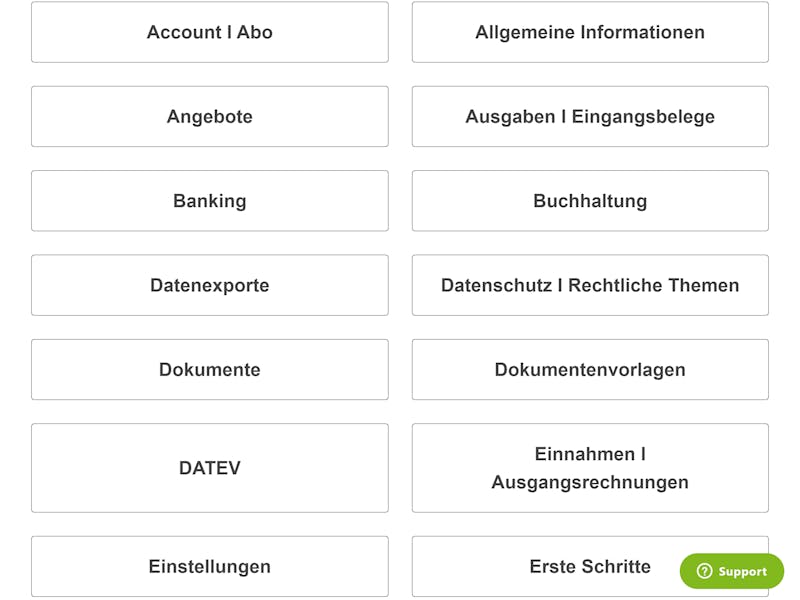800x600 pixels.
Task: Go to the Einstellungen category
Action: coord(210,566)
